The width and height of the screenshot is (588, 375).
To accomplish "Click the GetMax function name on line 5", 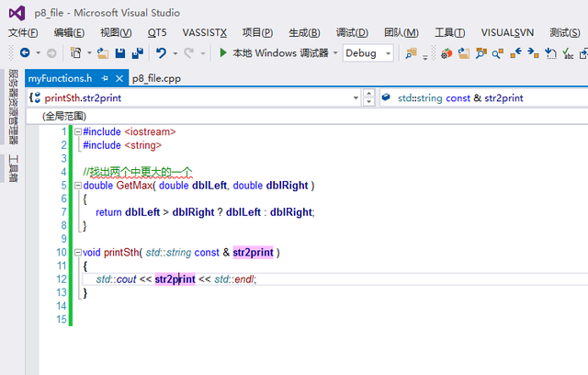I will click(135, 186).
